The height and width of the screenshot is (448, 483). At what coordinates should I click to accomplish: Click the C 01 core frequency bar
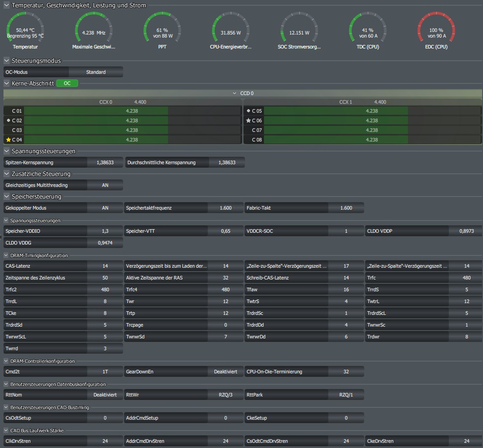point(132,110)
